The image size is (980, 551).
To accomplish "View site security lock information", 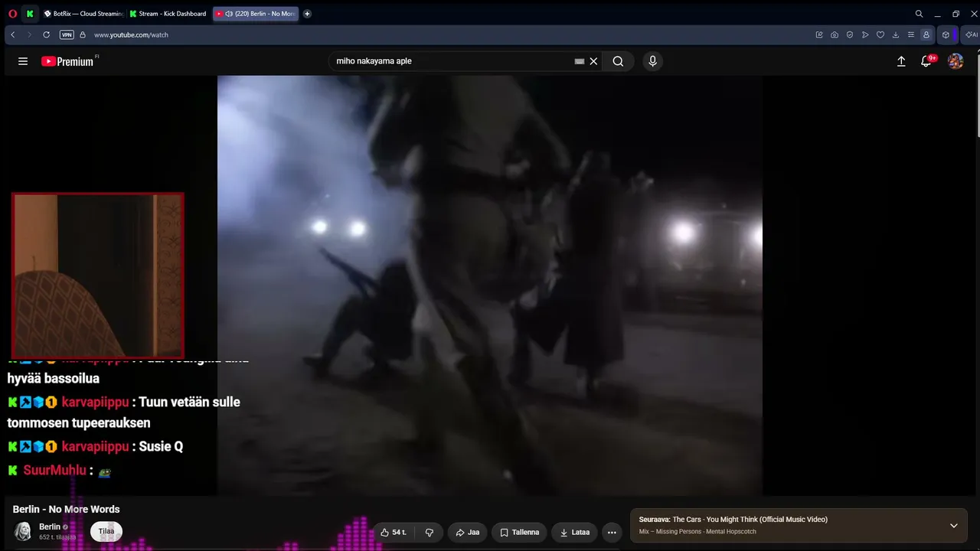I will pos(83,34).
